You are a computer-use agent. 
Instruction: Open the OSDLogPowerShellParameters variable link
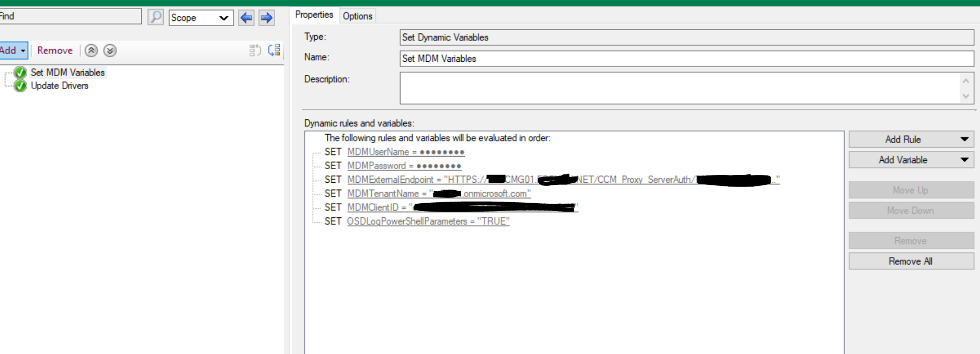coord(428,222)
